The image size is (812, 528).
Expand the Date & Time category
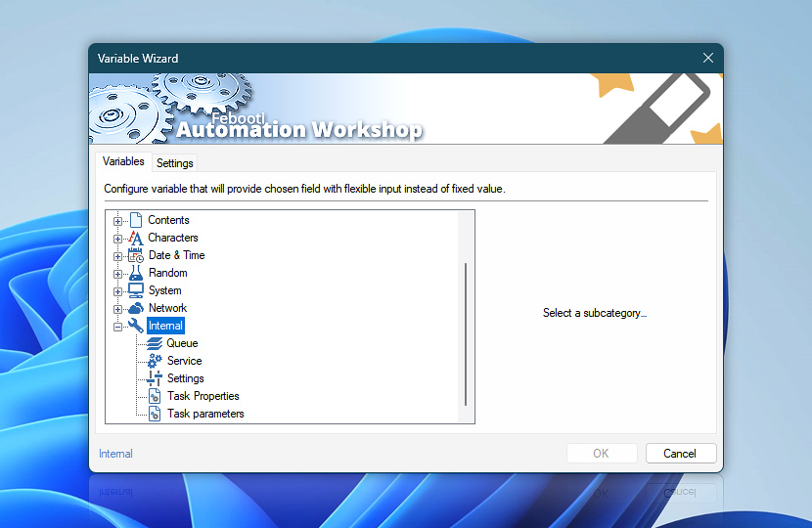click(117, 256)
